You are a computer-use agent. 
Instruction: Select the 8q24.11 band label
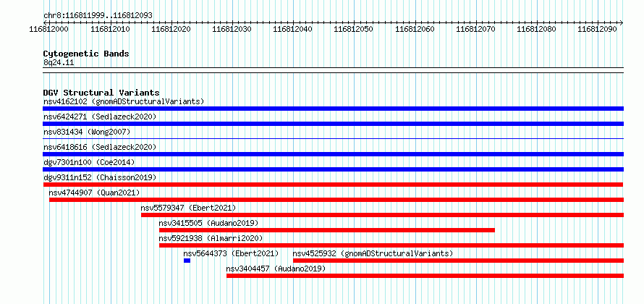[x=59, y=62]
